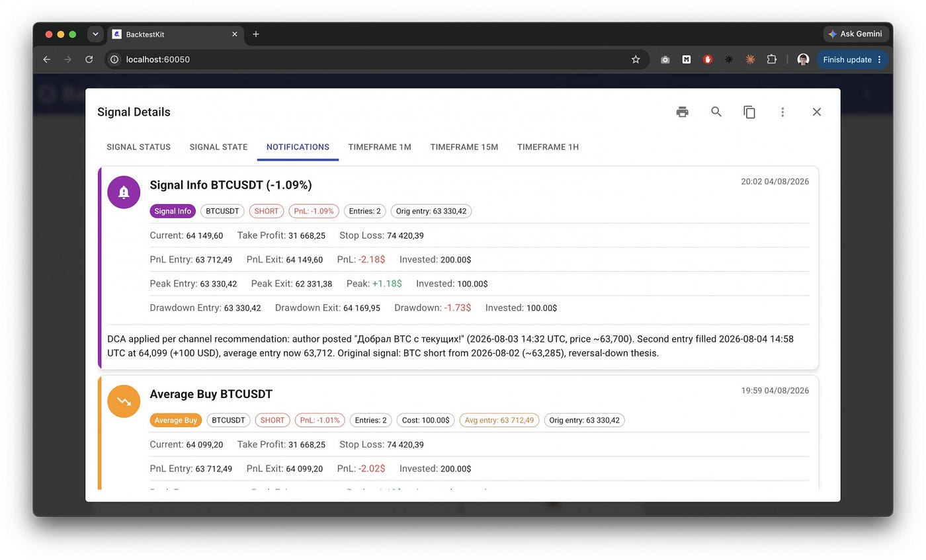Open the Timeframe 15M tab

click(x=464, y=147)
